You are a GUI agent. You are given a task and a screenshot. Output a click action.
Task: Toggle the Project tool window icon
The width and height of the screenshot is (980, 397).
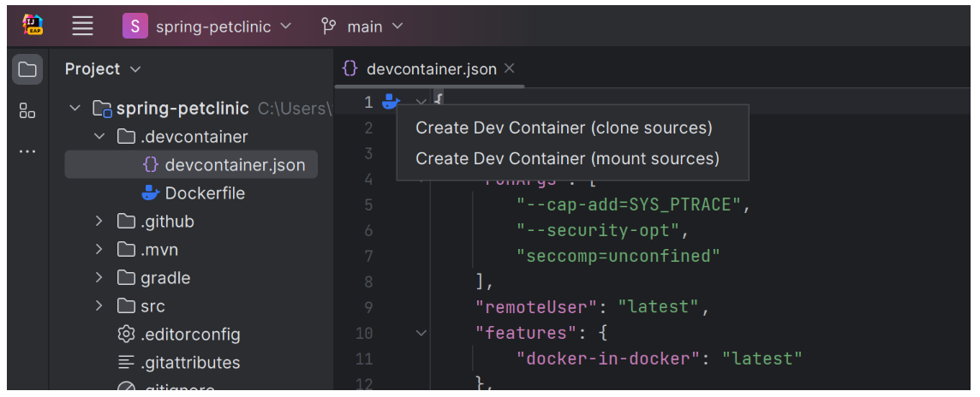click(27, 69)
